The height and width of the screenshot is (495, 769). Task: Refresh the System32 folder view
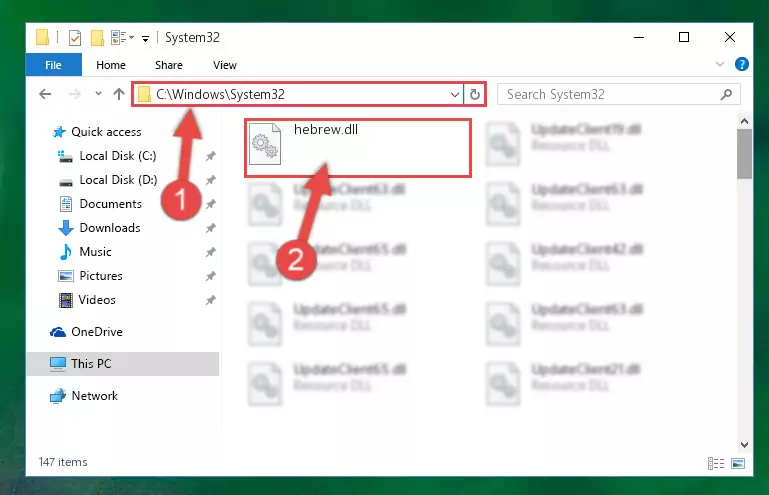(475, 94)
